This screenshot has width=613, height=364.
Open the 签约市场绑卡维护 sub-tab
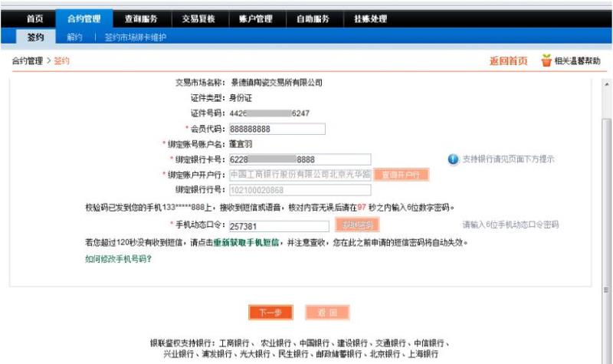[136, 37]
